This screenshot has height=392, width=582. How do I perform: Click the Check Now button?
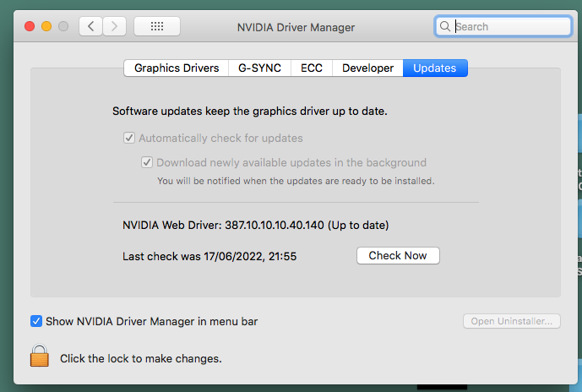point(398,256)
